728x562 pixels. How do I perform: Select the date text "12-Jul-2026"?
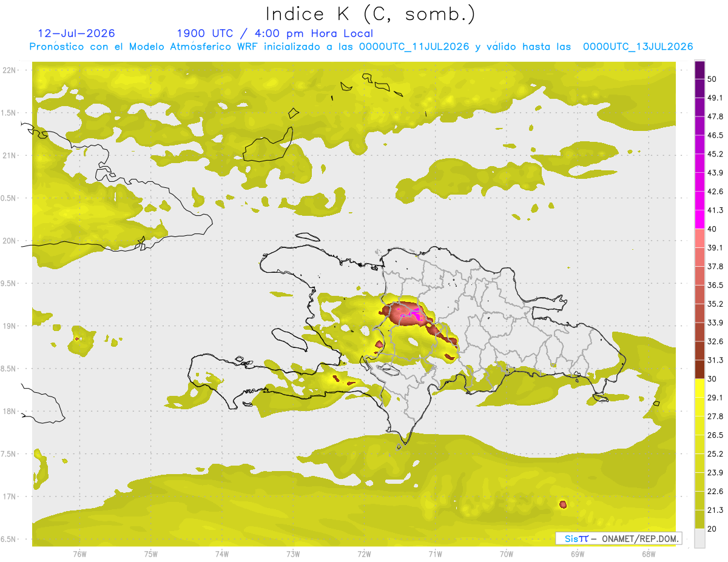point(76,33)
